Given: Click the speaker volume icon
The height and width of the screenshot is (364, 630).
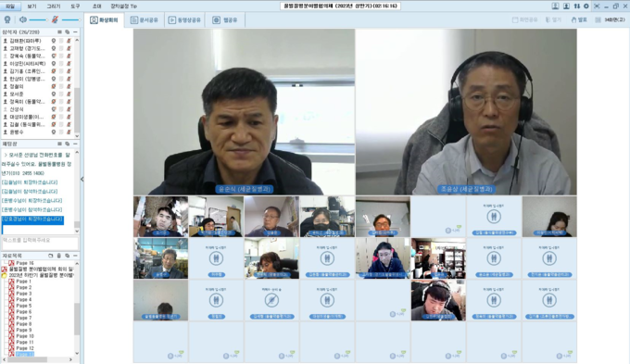Looking at the screenshot, I should (x=23, y=19).
